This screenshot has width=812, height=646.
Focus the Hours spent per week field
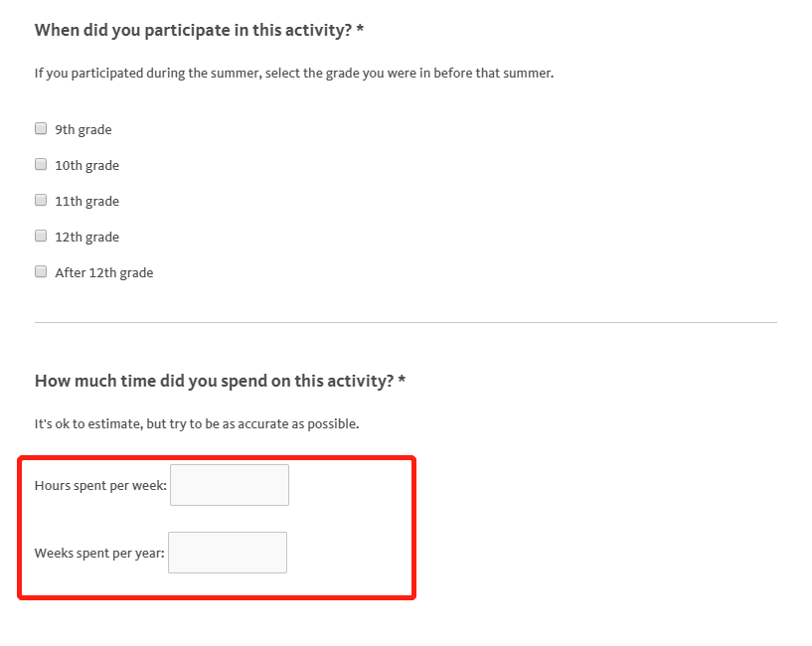(230, 485)
